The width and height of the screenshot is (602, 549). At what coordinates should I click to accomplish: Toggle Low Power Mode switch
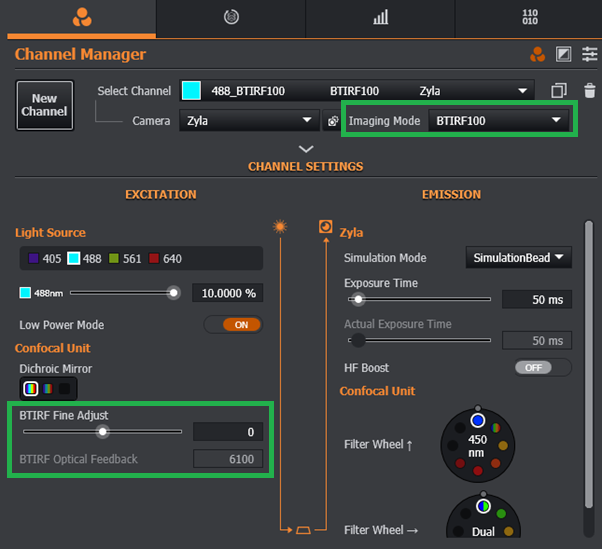[x=233, y=325]
